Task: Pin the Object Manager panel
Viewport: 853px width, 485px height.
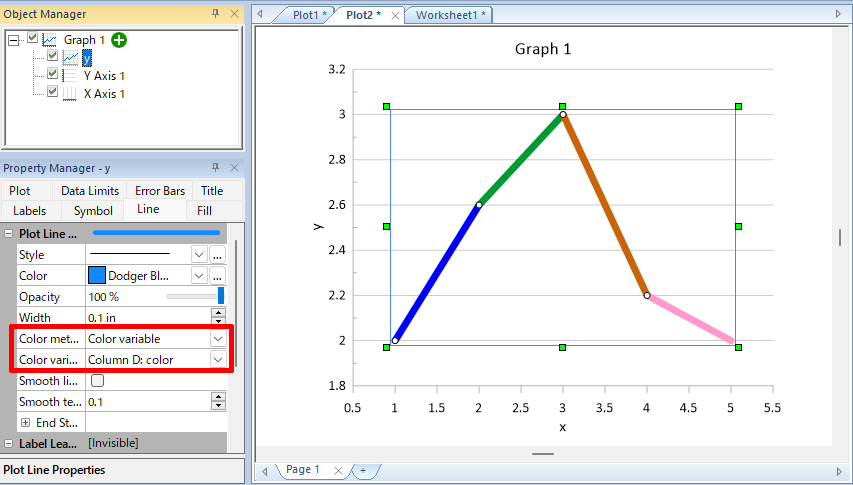Action: [x=215, y=14]
